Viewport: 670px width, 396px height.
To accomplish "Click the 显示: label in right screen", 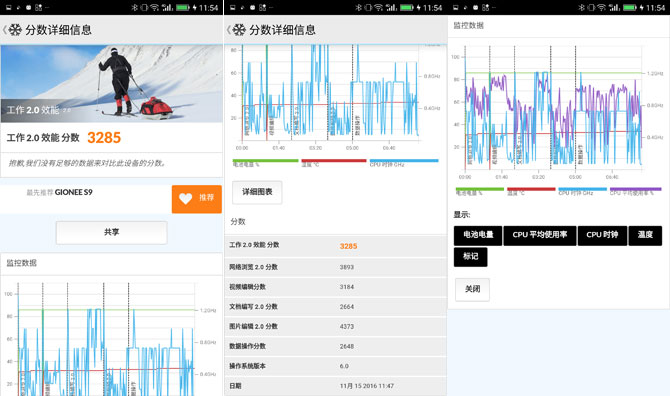I will pyautogui.click(x=462, y=214).
